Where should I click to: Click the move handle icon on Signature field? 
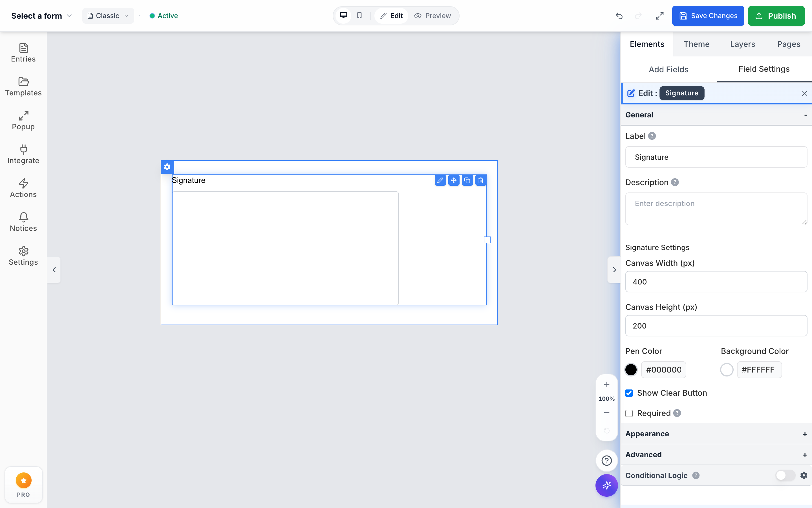(x=454, y=180)
